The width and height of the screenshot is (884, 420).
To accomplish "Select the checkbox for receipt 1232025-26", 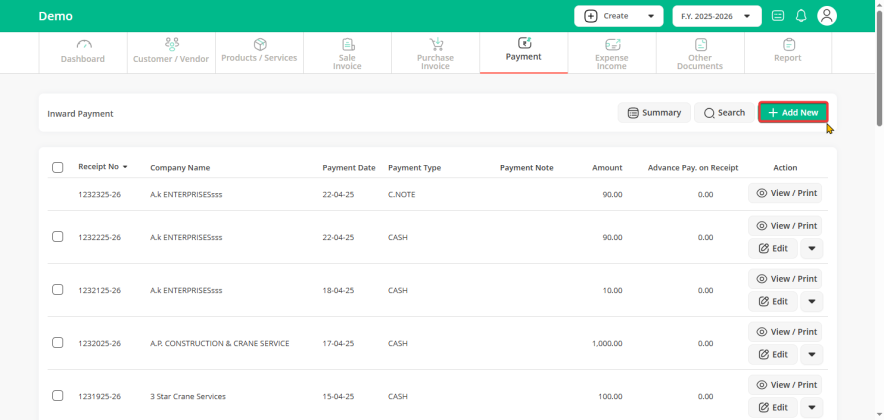I will click(57, 343).
